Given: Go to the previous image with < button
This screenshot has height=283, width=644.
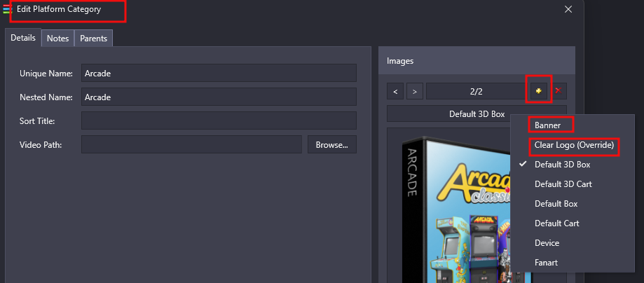Looking at the screenshot, I should (395, 91).
